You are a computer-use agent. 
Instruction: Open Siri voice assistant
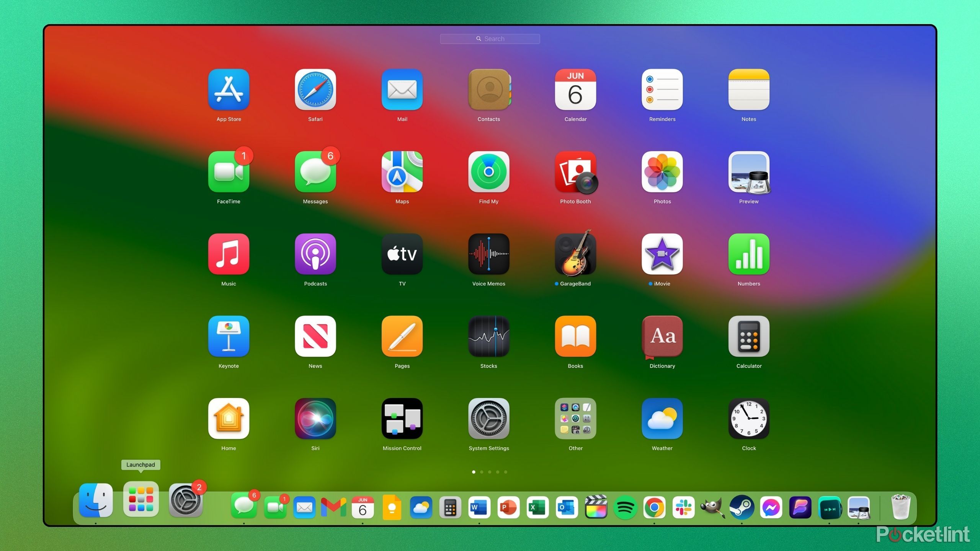[x=315, y=420]
